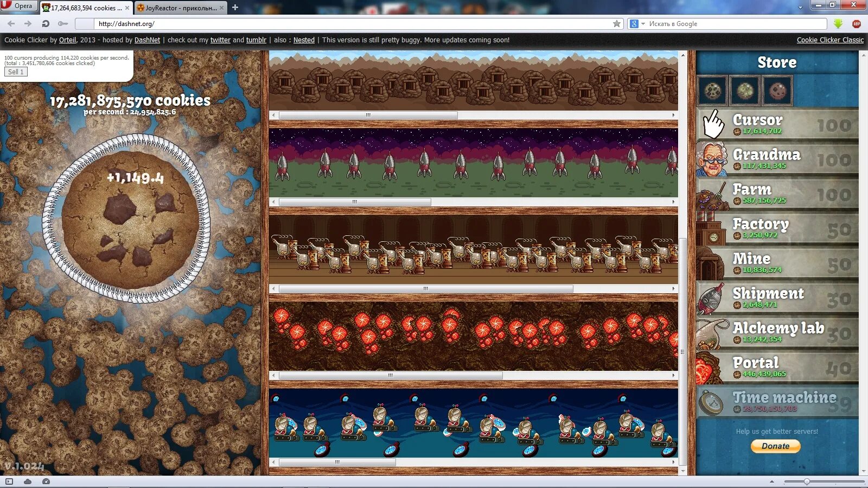Purchase an Alchemy lab from the store
Image resolution: width=868 pixels, height=488 pixels.
777,332
